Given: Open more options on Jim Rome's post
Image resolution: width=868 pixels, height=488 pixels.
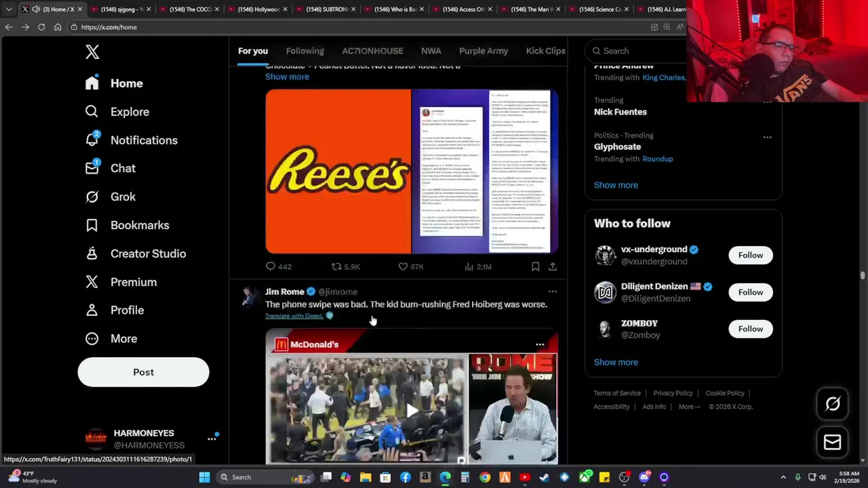Looking at the screenshot, I should (x=553, y=292).
